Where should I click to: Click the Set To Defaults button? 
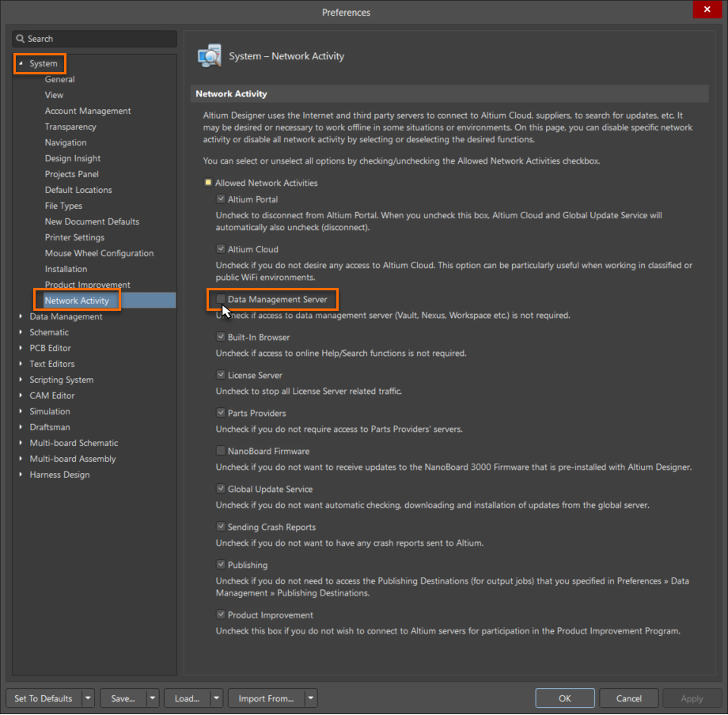coord(44,698)
